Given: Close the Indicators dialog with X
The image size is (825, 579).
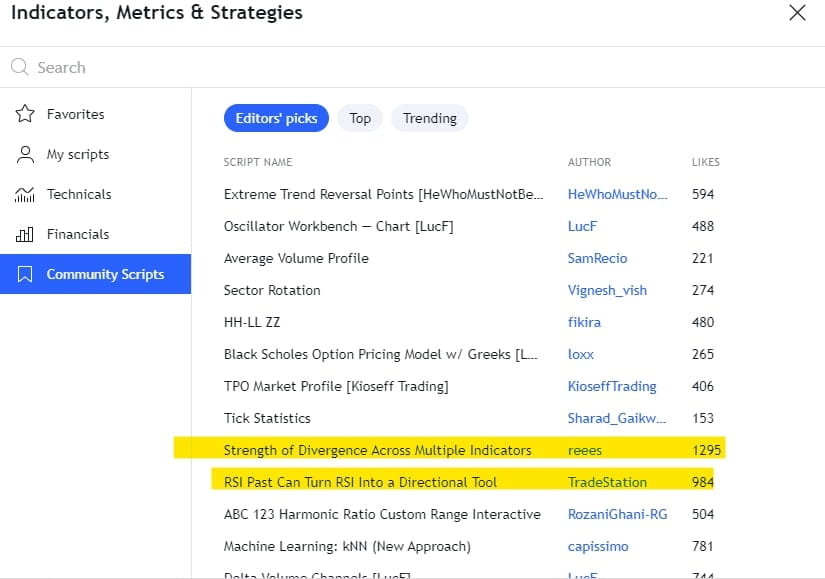Looking at the screenshot, I should tap(797, 13).
